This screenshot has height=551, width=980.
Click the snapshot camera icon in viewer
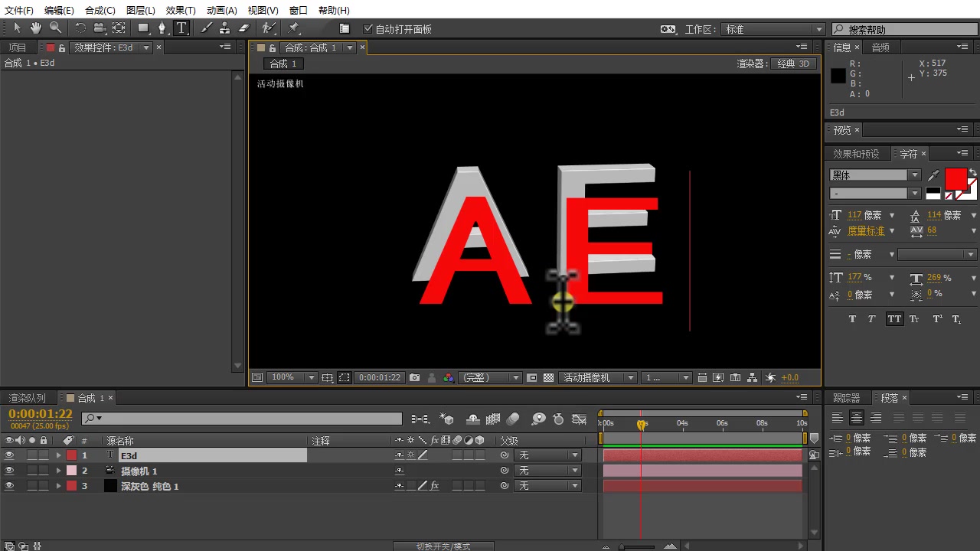pos(414,377)
